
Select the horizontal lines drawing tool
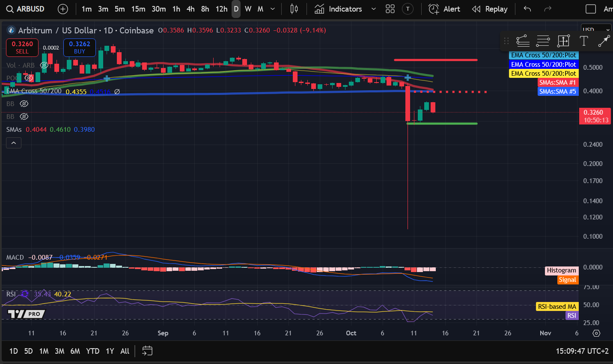click(x=543, y=41)
